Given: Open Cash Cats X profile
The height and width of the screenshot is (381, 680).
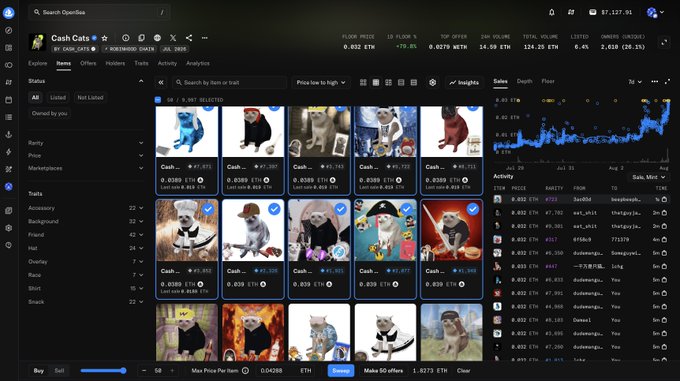Looking at the screenshot, I should 173,38.
